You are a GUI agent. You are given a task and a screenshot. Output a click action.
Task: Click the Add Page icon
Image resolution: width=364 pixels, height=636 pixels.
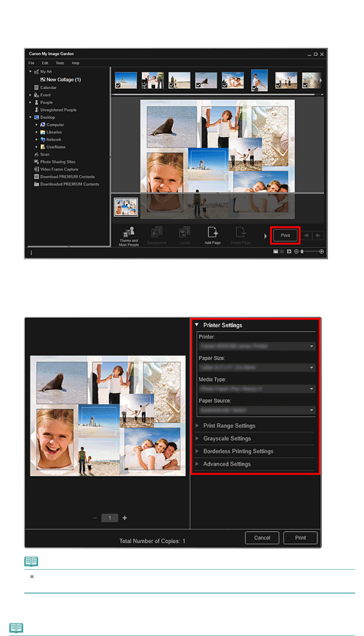213,236
